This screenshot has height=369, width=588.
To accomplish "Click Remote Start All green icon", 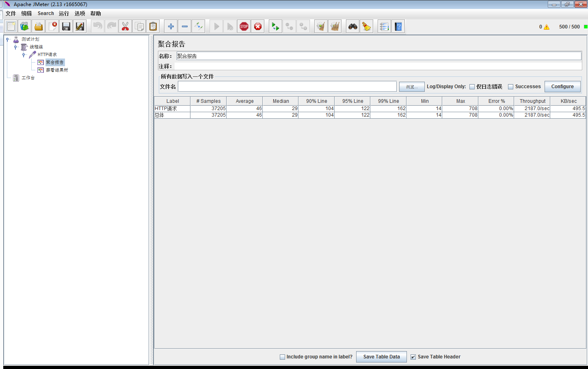I will [x=276, y=26].
